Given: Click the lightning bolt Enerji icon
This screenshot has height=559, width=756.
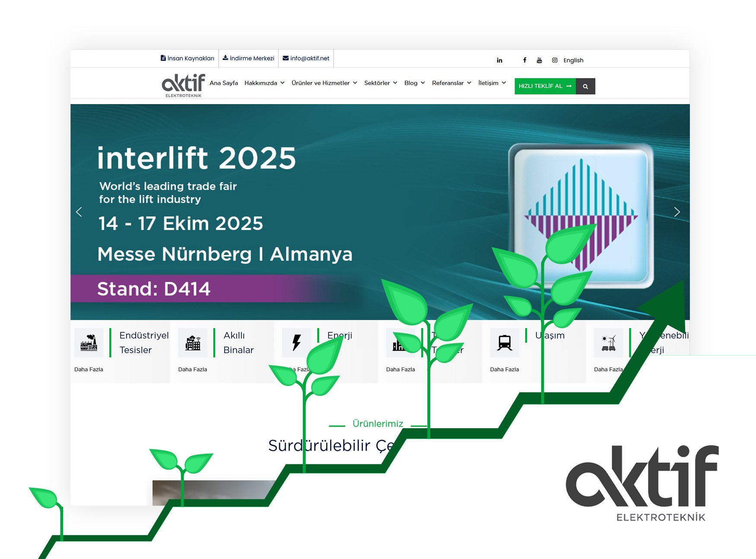Looking at the screenshot, I should (x=296, y=343).
